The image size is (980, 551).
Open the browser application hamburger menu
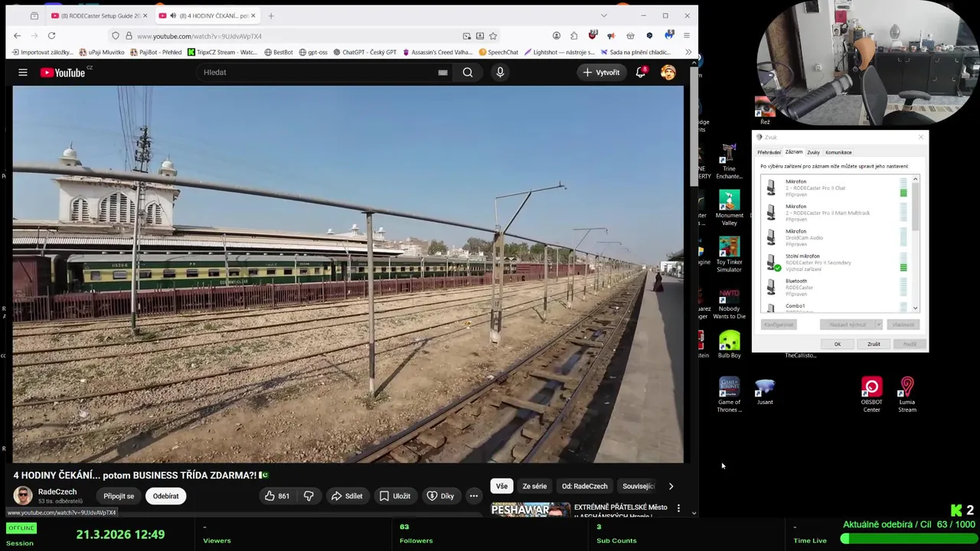click(687, 36)
